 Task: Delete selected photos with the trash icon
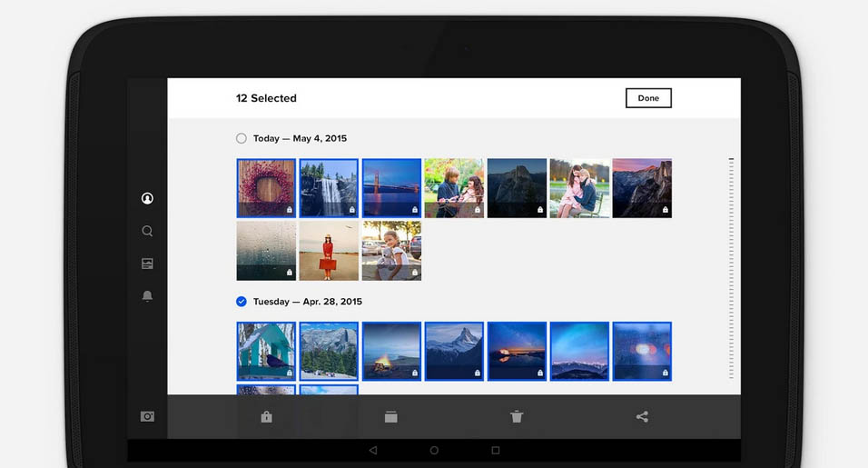click(x=517, y=417)
